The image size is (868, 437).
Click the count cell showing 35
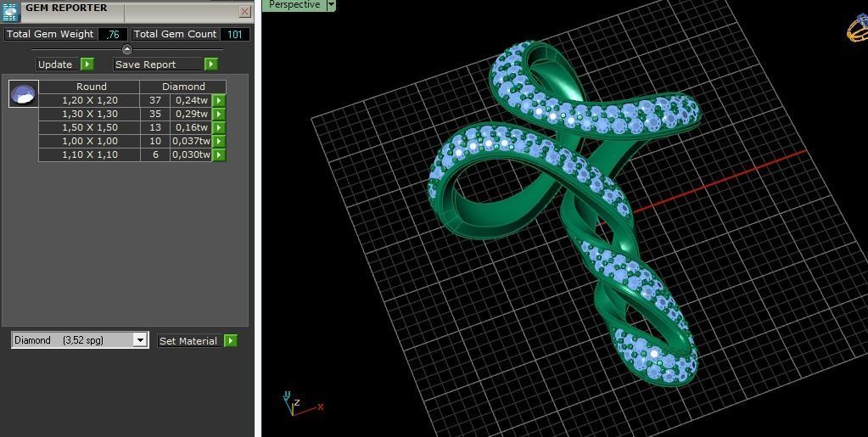pos(155,114)
